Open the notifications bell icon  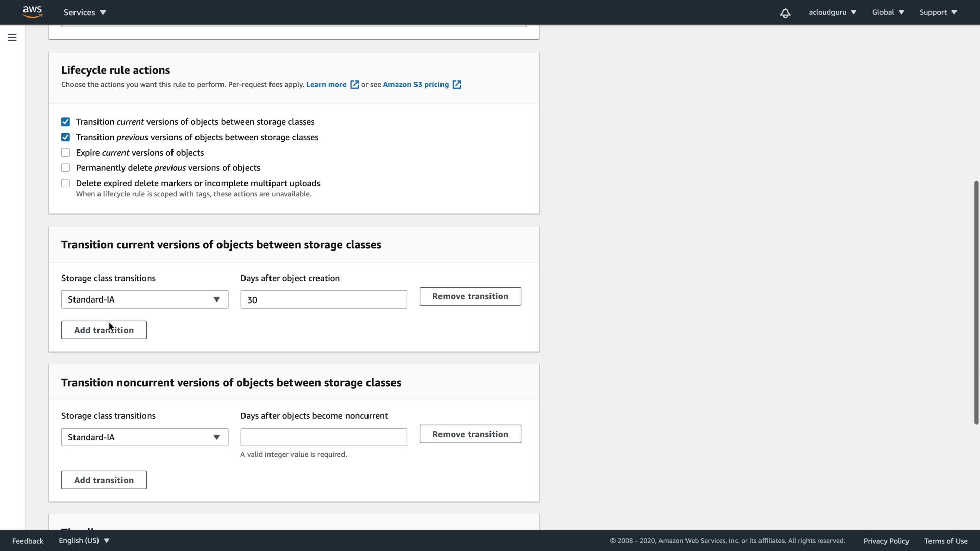click(785, 13)
